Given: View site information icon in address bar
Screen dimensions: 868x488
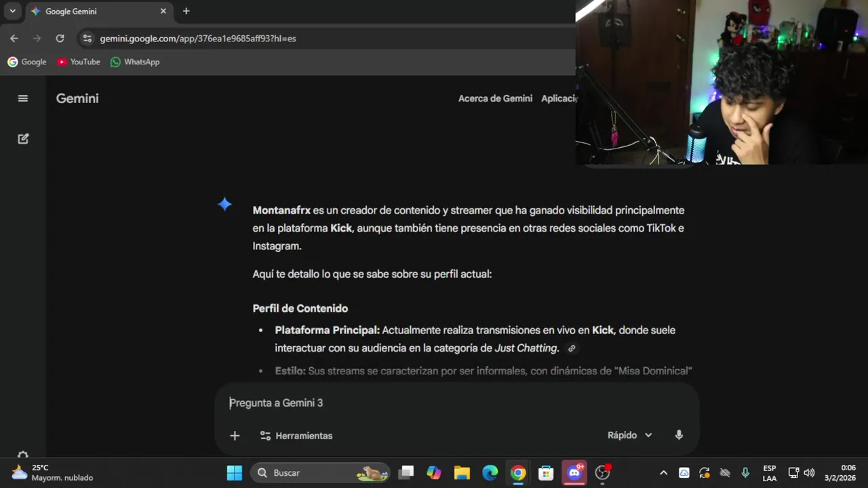Looking at the screenshot, I should (87, 39).
